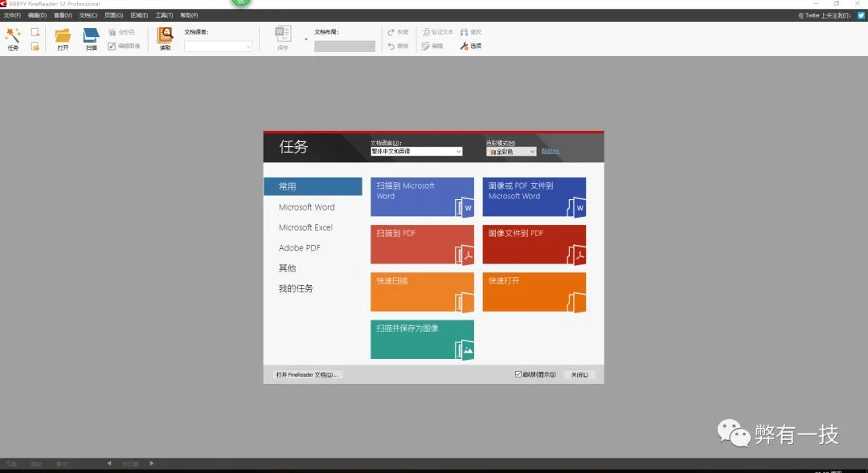Image resolution: width=868 pixels, height=473 pixels.
Task: Start the 快速扫描 quick scan tile
Action: pos(423,292)
